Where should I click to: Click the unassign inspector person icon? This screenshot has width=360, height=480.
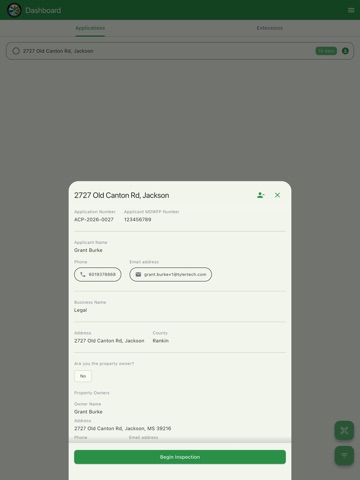(x=261, y=195)
